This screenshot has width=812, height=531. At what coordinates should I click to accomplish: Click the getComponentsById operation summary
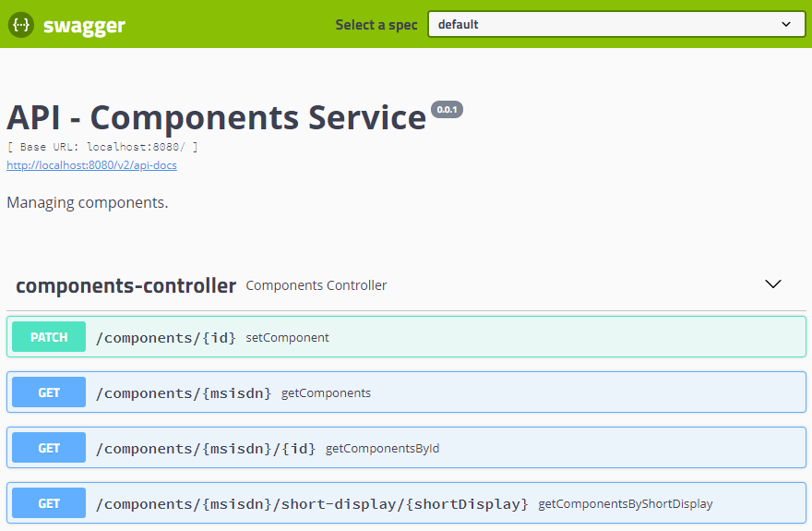(382, 449)
